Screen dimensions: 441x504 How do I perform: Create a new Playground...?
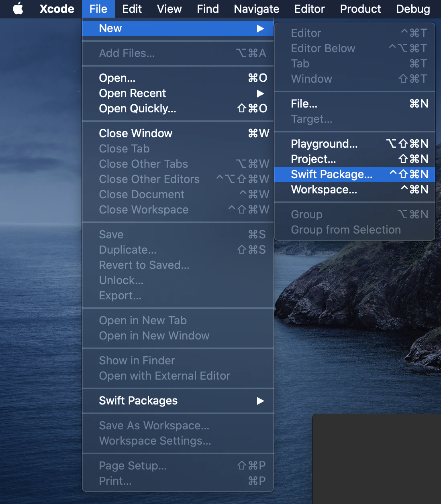355,144
